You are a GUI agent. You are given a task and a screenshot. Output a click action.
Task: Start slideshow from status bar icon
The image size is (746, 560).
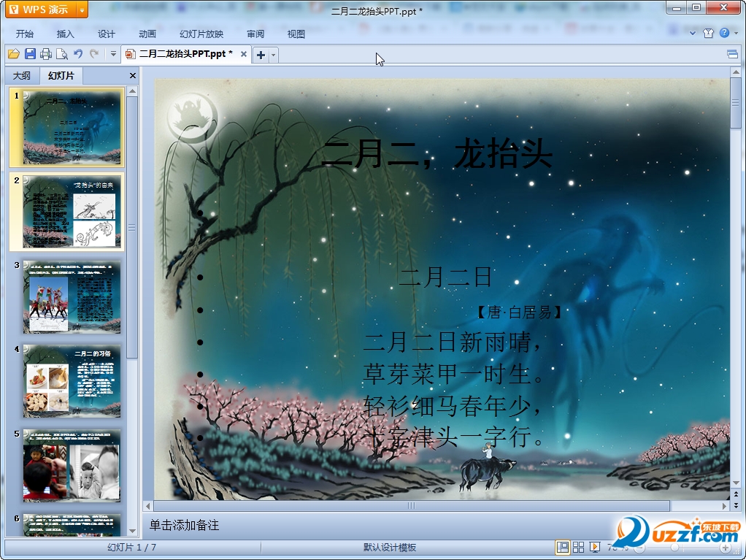pos(595,548)
